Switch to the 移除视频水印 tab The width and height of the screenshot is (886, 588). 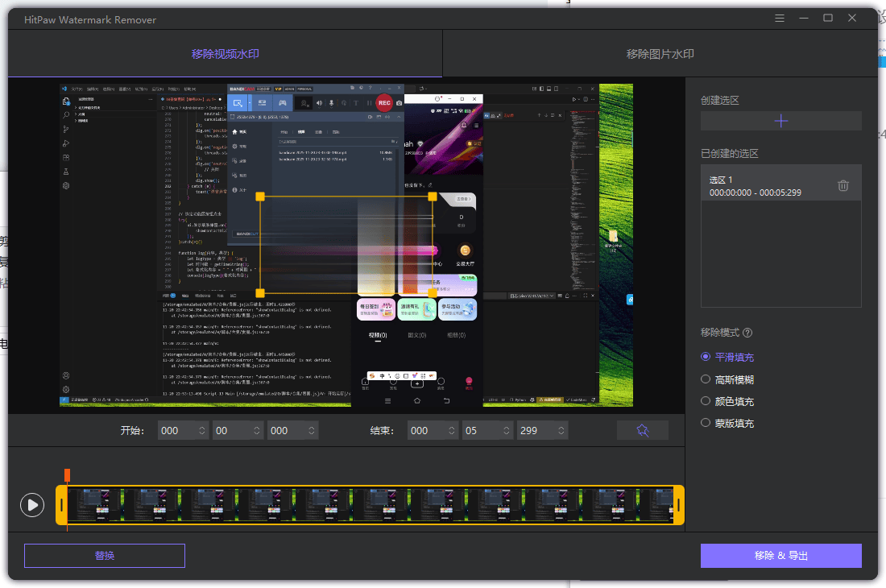click(226, 55)
